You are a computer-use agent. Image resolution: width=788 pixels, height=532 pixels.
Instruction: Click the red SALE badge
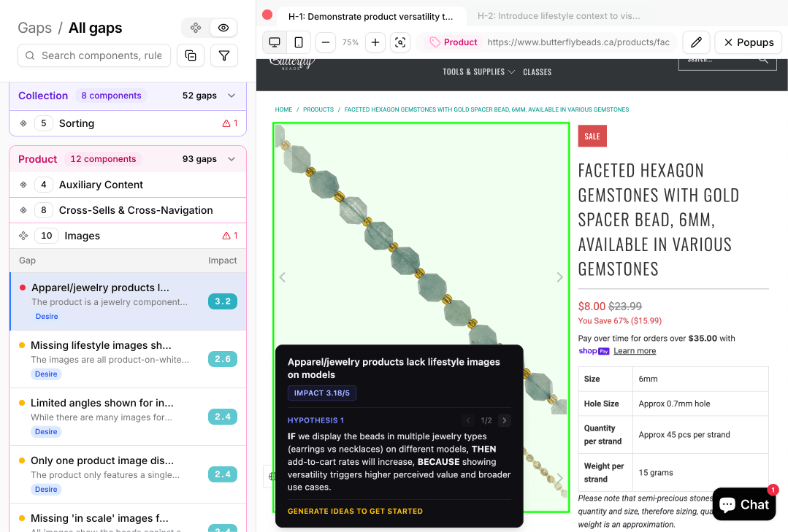592,136
